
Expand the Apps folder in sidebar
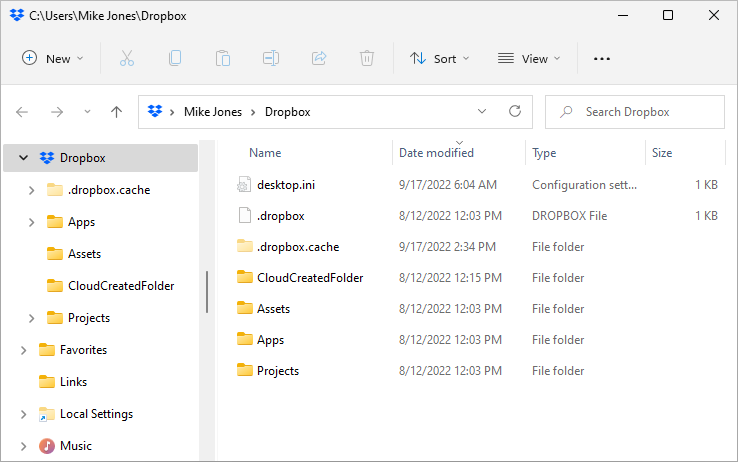(31, 222)
